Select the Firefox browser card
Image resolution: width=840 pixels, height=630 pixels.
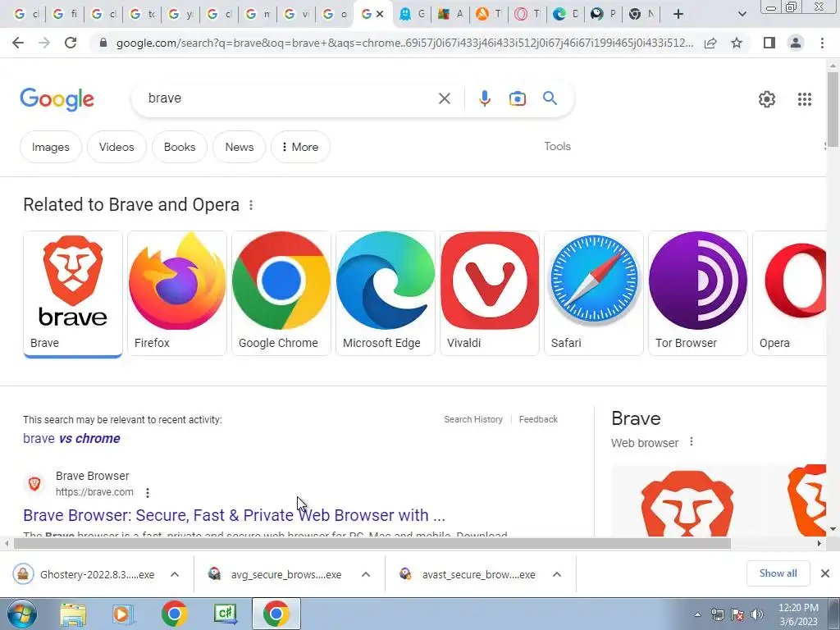177,294
